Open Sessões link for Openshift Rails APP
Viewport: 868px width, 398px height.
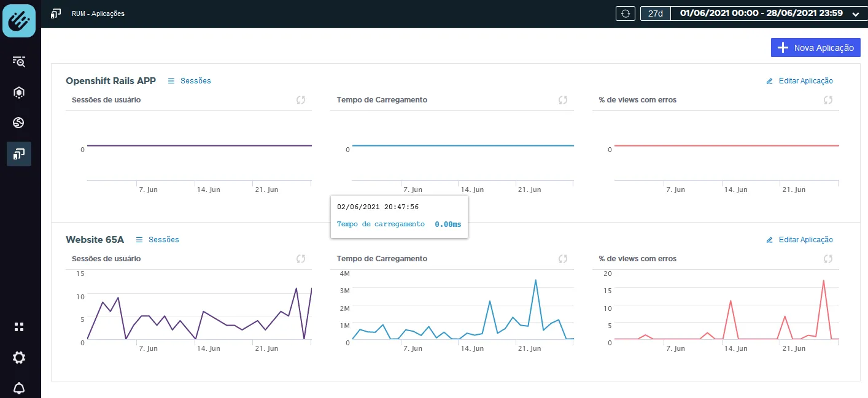coord(190,81)
